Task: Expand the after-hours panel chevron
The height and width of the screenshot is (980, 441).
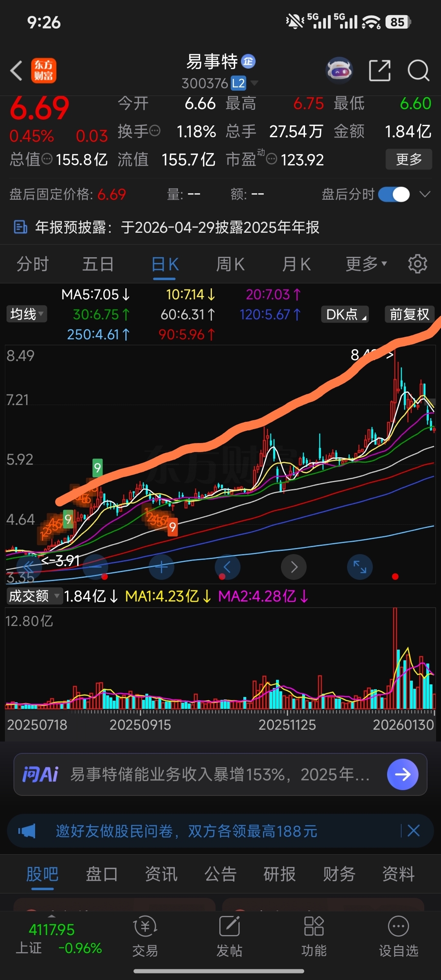Action: tap(425, 194)
